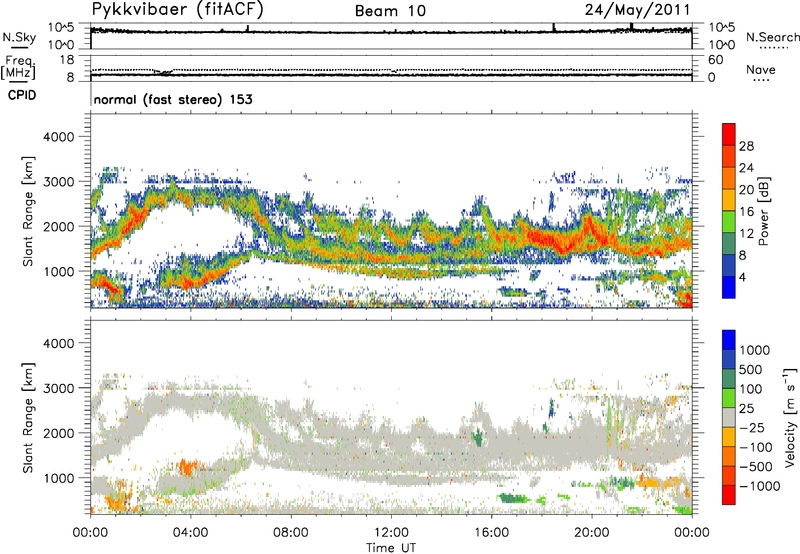
Task: Click the 16:00 time tick label
Action: tap(491, 533)
